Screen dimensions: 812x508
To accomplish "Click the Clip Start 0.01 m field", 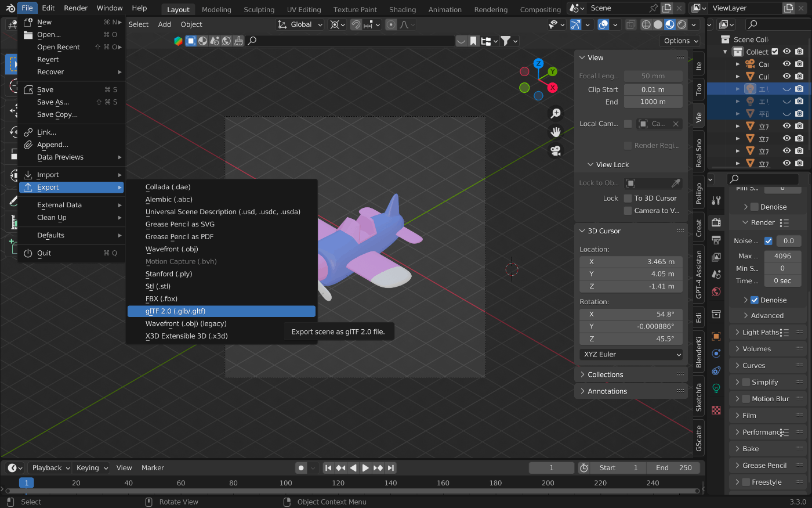I will pos(652,89).
